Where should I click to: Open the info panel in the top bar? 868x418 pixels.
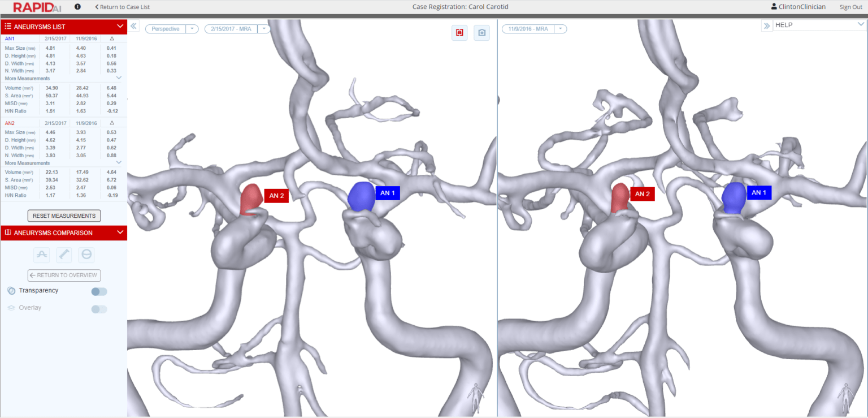click(x=77, y=7)
